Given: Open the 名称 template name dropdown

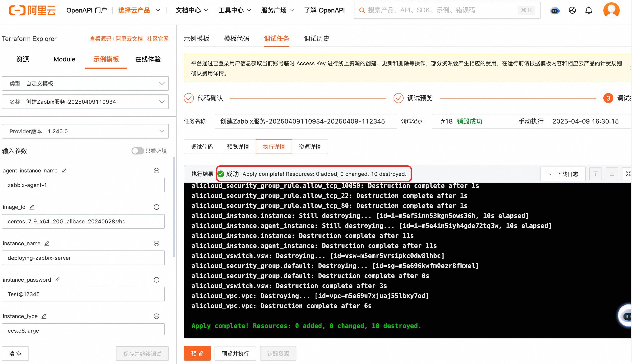Looking at the screenshot, I should pyautogui.click(x=85, y=102).
